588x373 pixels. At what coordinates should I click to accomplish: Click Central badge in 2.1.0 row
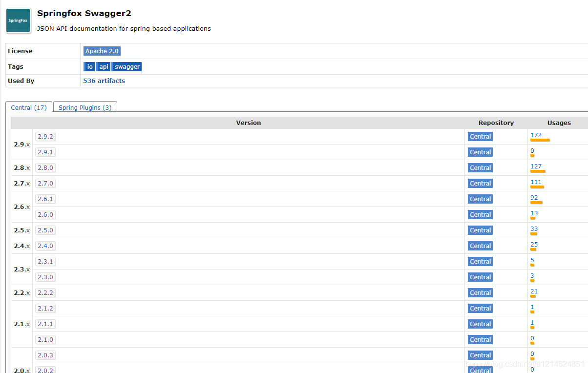(480, 340)
